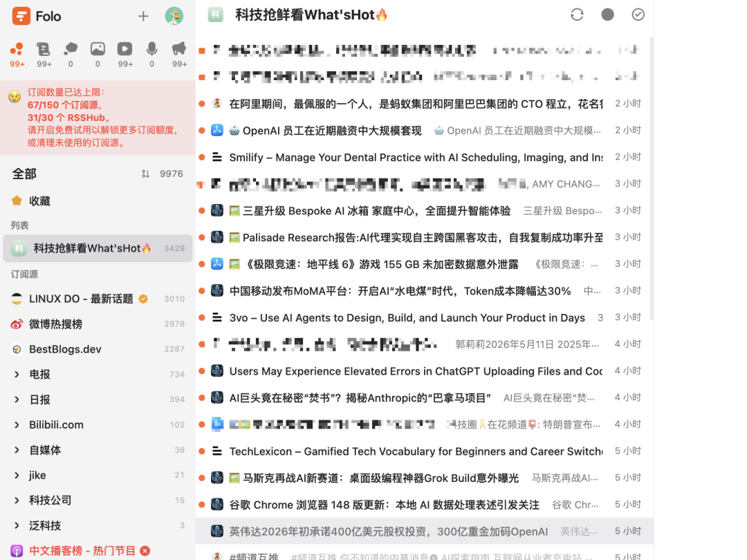Click feed source icon of 三星 Bespoke entry
Screen dimensions: 747x560
click(x=216, y=210)
